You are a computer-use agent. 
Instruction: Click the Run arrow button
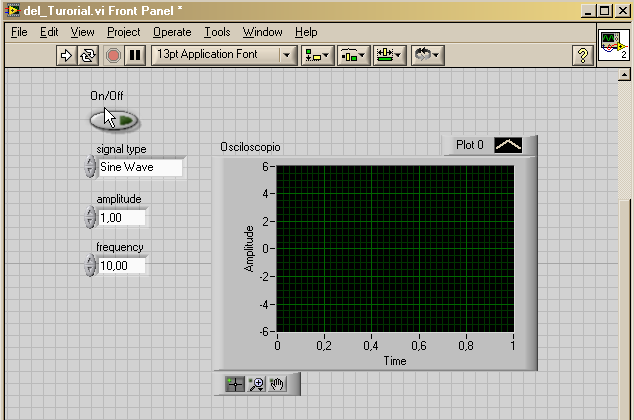(66, 55)
